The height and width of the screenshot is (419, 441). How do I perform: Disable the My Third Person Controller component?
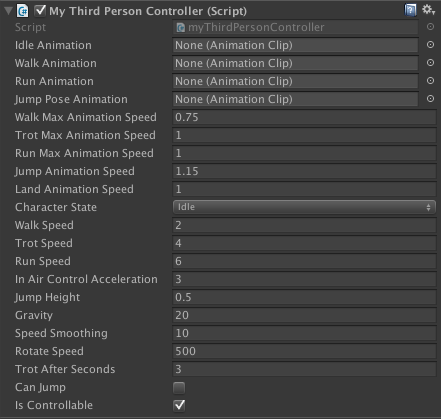click(40, 10)
